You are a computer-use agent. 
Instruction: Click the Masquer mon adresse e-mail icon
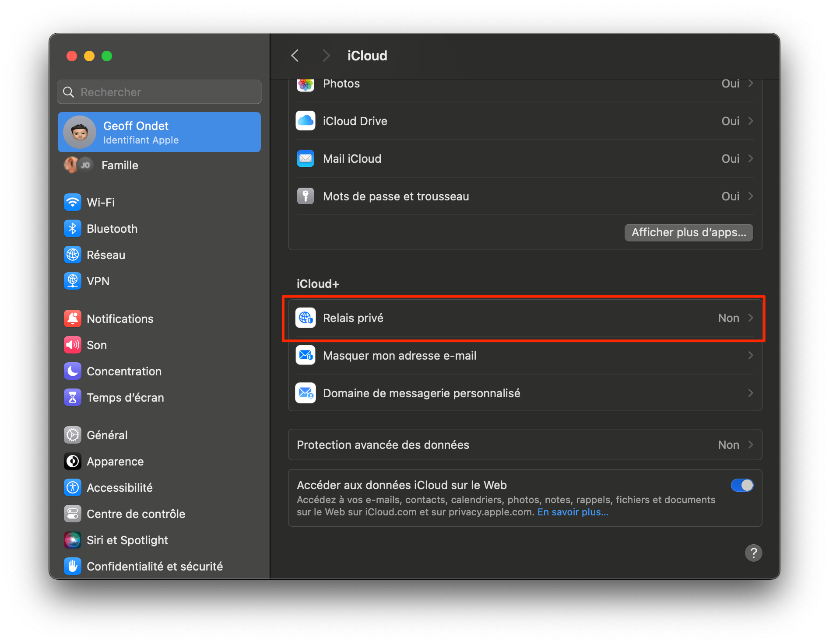(x=306, y=355)
